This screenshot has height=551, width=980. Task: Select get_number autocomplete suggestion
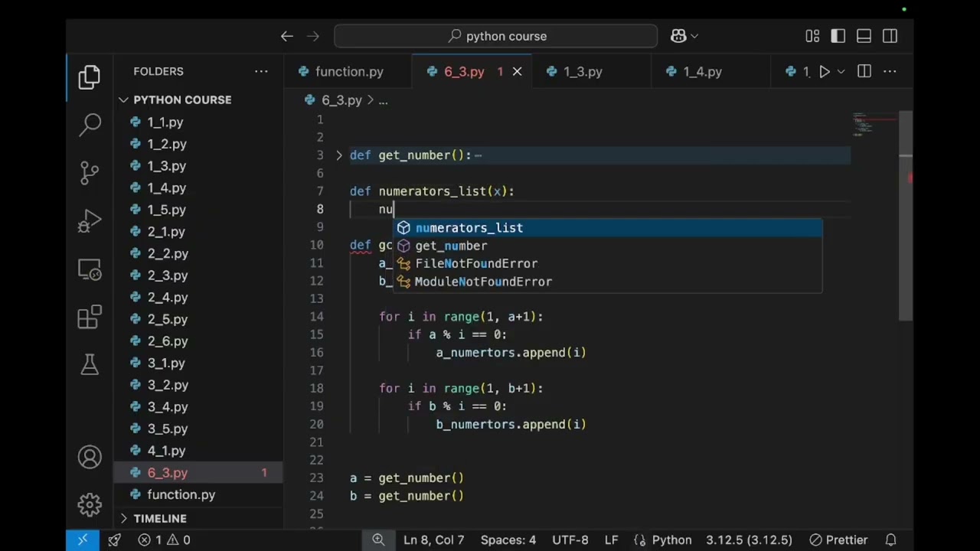(x=608, y=246)
